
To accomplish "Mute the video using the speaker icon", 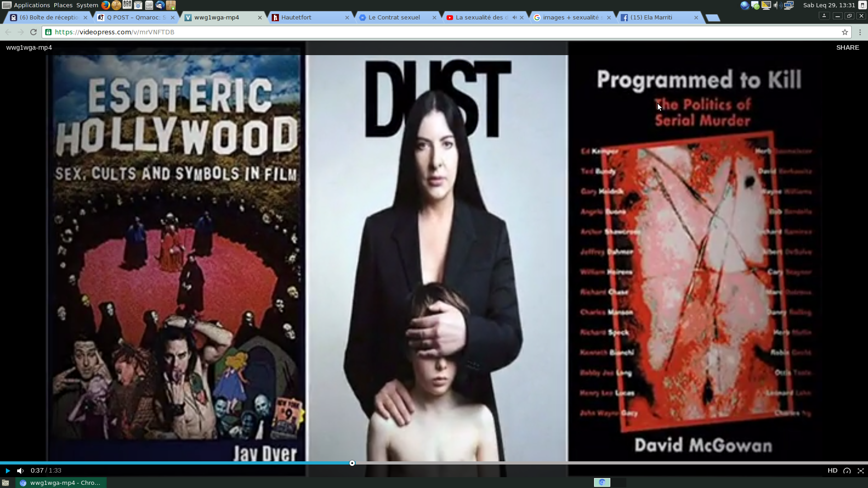I will click(x=20, y=471).
